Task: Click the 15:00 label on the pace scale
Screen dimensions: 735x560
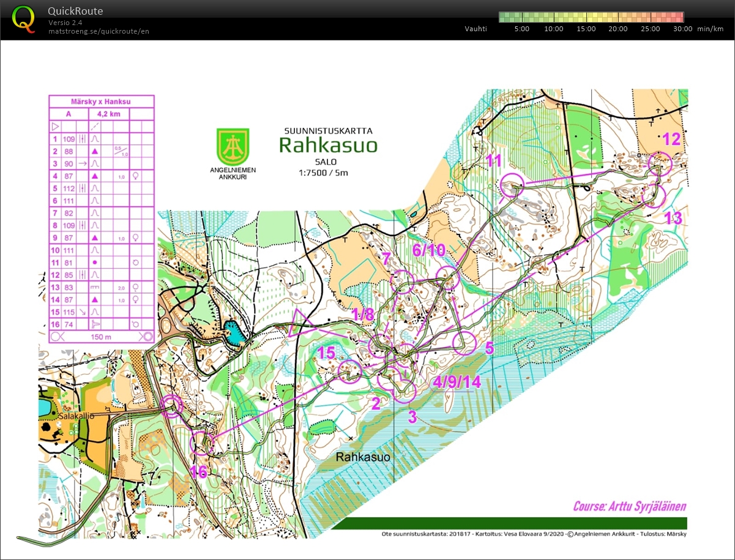Action: pyautogui.click(x=586, y=29)
